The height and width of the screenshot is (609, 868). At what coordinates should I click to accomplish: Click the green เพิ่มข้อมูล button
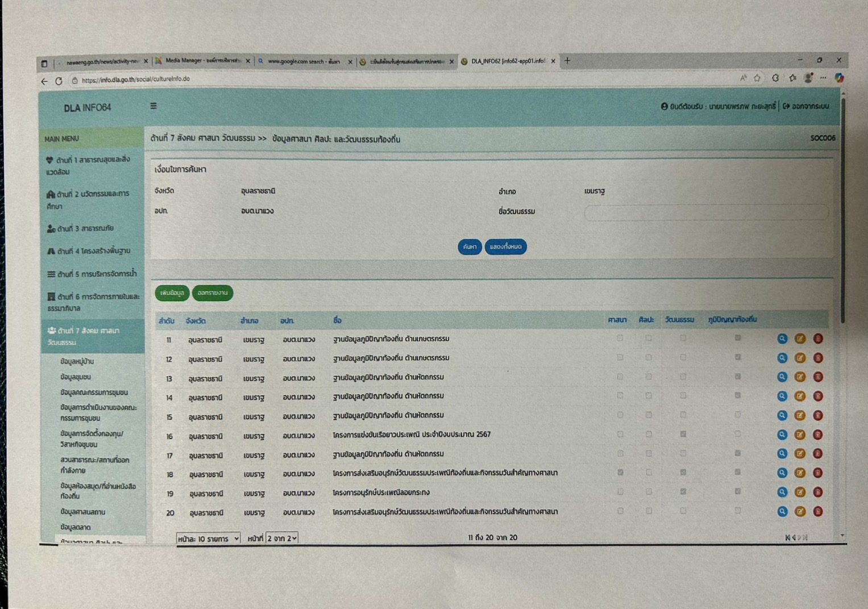click(172, 293)
